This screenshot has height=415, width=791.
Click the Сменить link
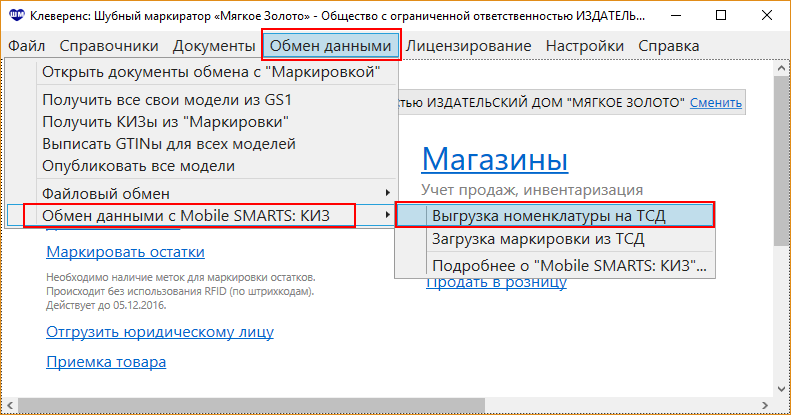click(x=716, y=103)
